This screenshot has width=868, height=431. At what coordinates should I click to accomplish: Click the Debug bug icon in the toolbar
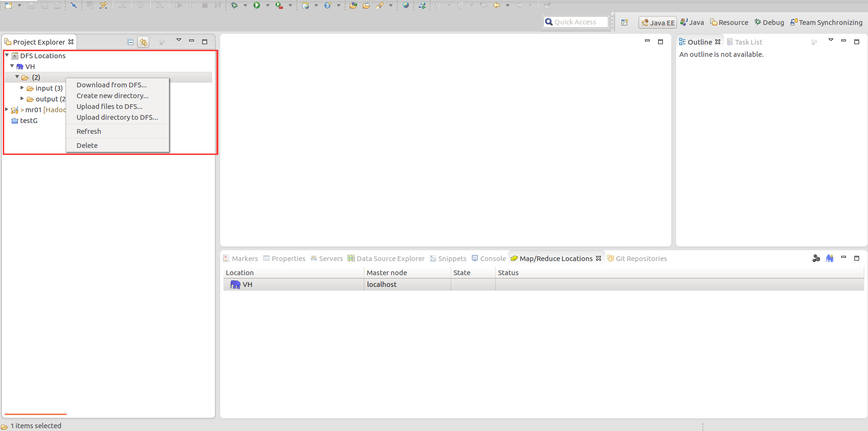(233, 5)
